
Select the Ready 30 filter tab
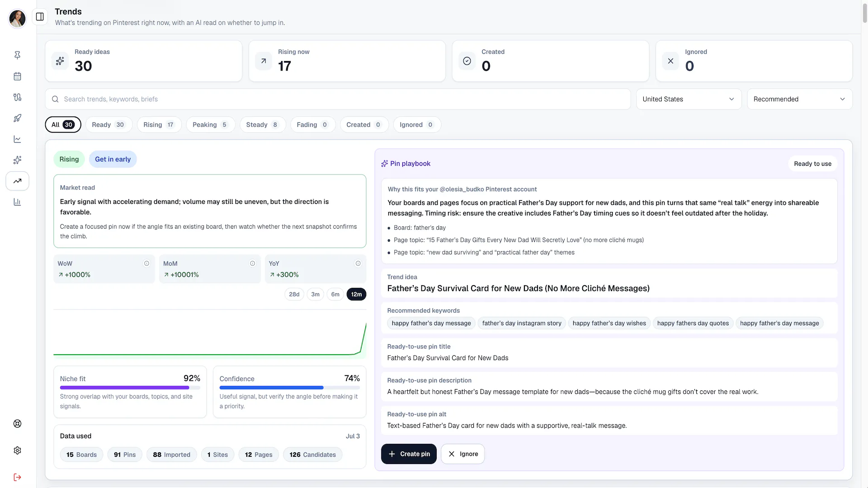point(108,125)
